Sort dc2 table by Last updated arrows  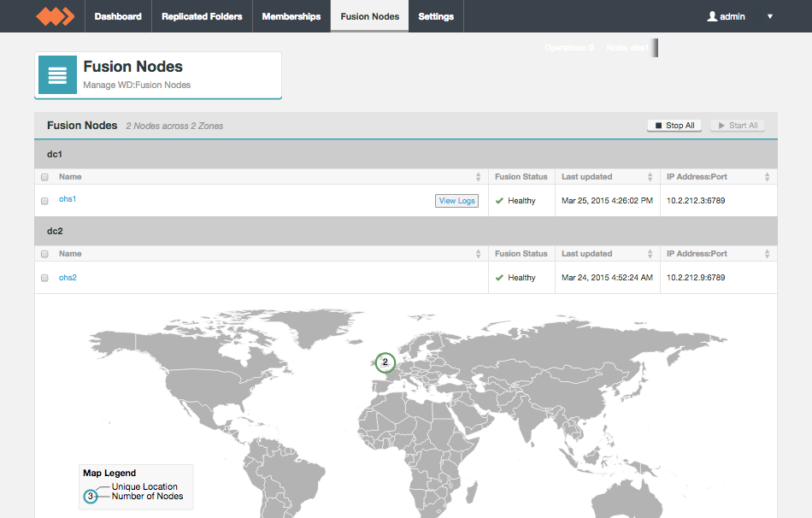pos(650,254)
